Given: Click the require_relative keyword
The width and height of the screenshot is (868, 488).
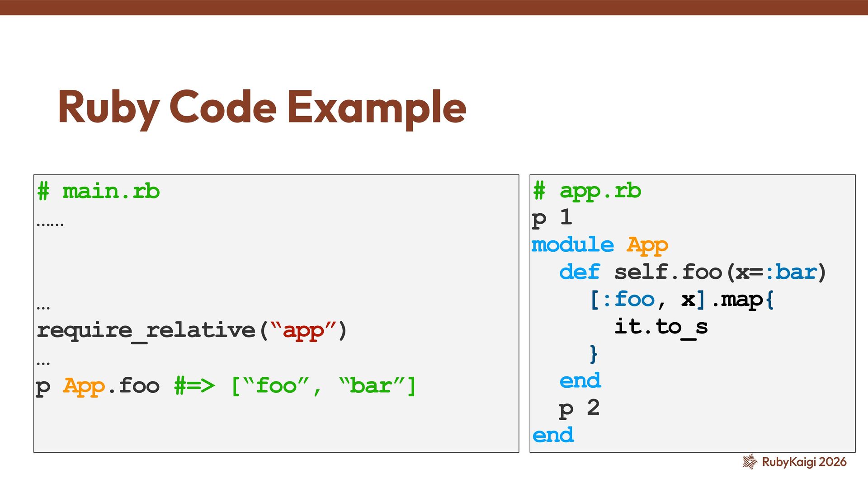Looking at the screenshot, I should click(146, 330).
